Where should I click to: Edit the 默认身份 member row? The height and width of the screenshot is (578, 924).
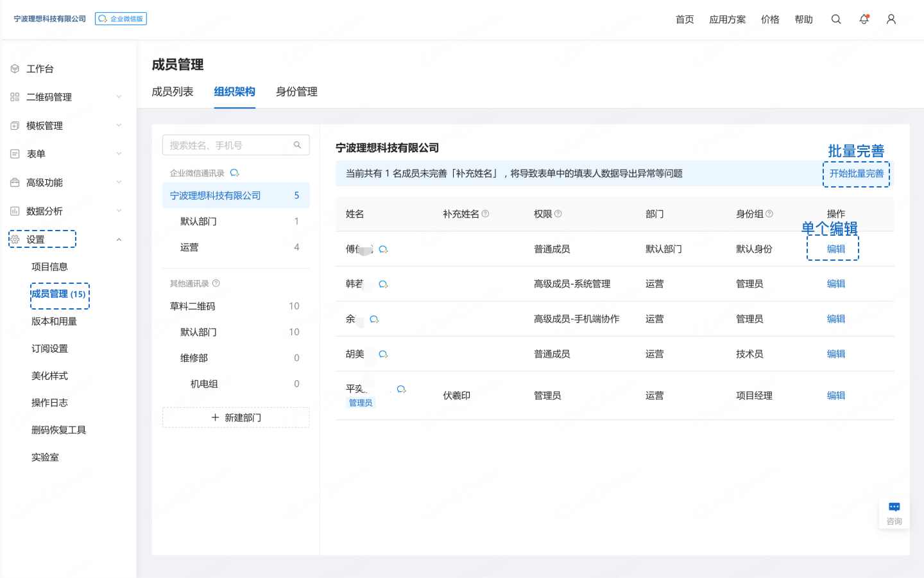click(835, 249)
